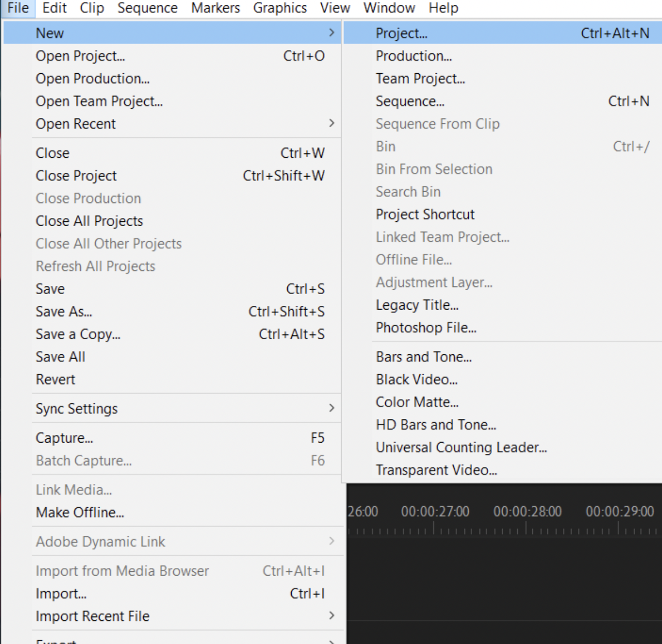Select Capture menu entry
Viewport: 662px width, 644px height.
tap(172, 438)
